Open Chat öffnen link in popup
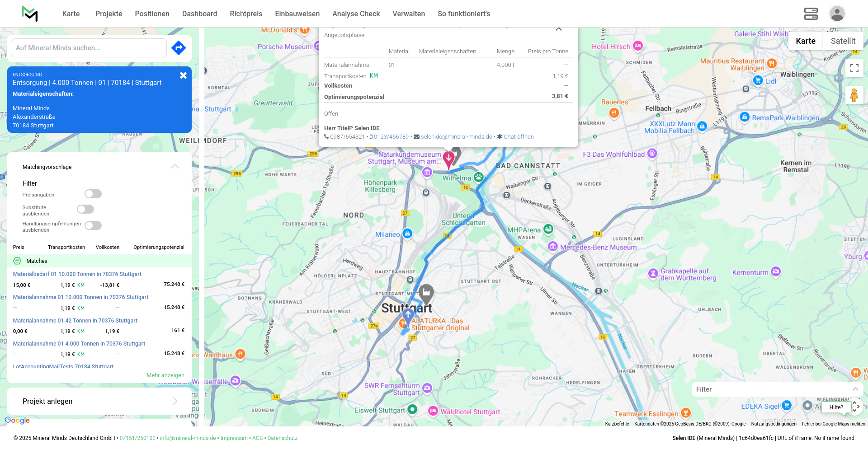 (x=519, y=137)
